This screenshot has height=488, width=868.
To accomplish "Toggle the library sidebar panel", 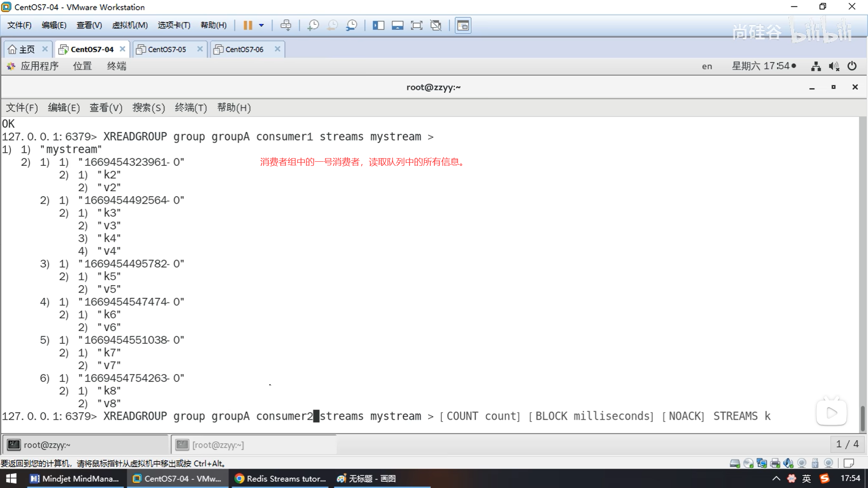I will 378,25.
